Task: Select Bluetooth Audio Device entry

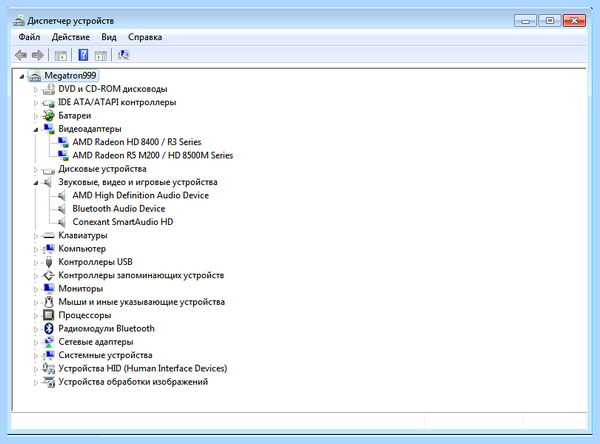Action: 119,209
